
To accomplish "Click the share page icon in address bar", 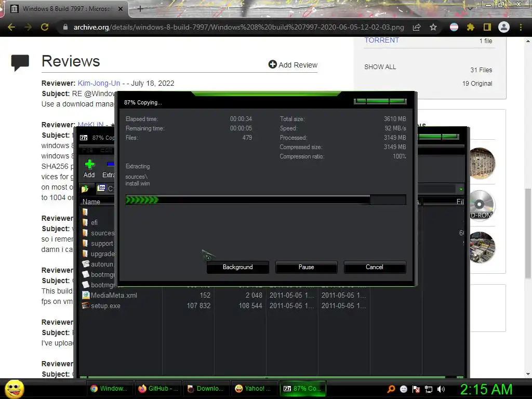I will (x=417, y=27).
